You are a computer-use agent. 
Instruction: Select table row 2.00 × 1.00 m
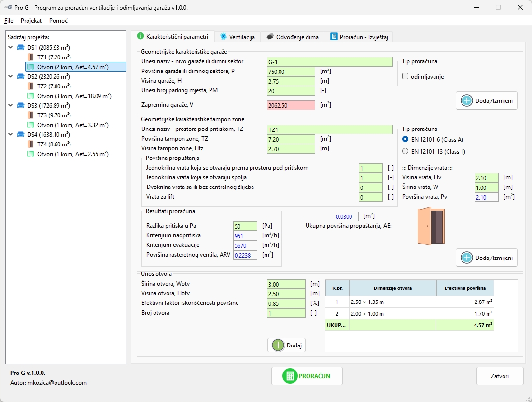click(409, 314)
